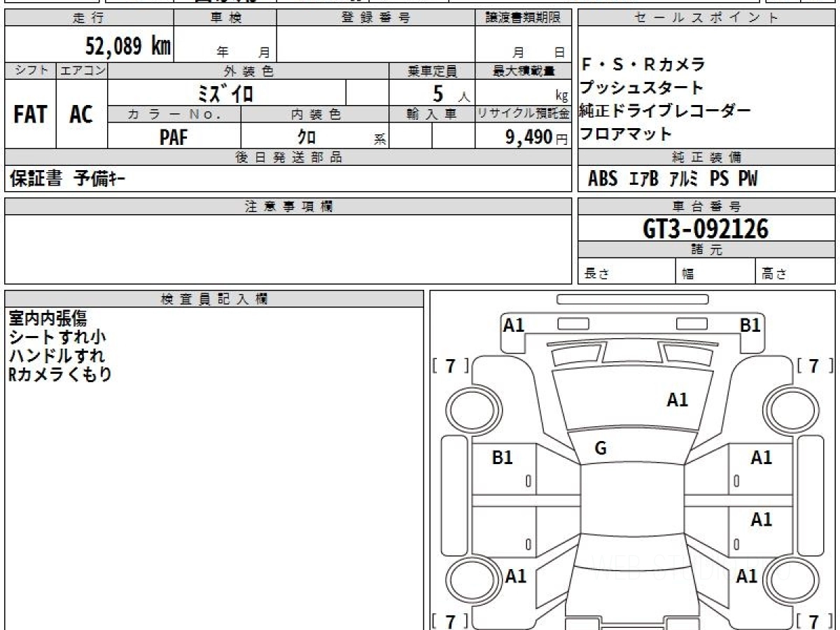Click the 乗車定員 header
The height and width of the screenshot is (630, 840).
pyautogui.click(x=432, y=71)
